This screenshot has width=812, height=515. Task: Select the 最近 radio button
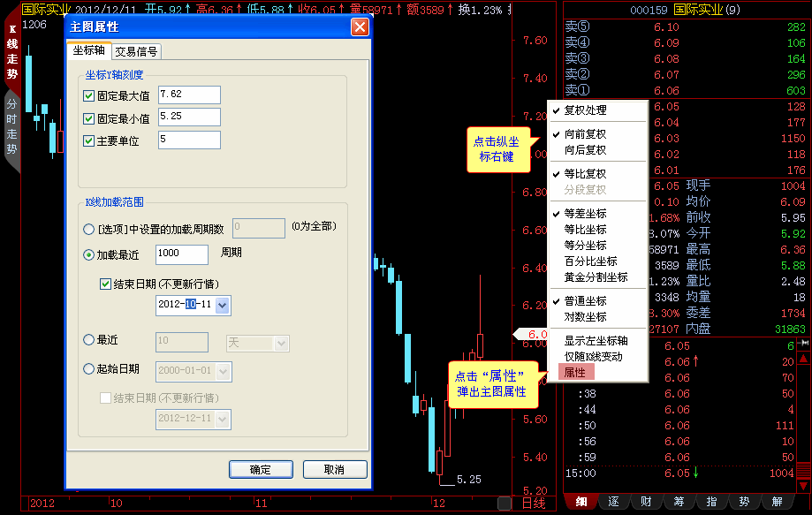[88, 340]
